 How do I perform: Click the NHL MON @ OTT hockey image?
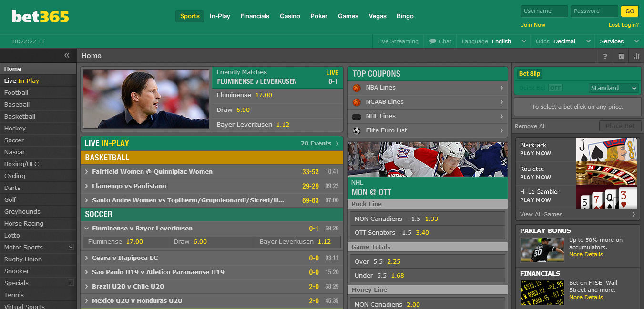point(428,159)
